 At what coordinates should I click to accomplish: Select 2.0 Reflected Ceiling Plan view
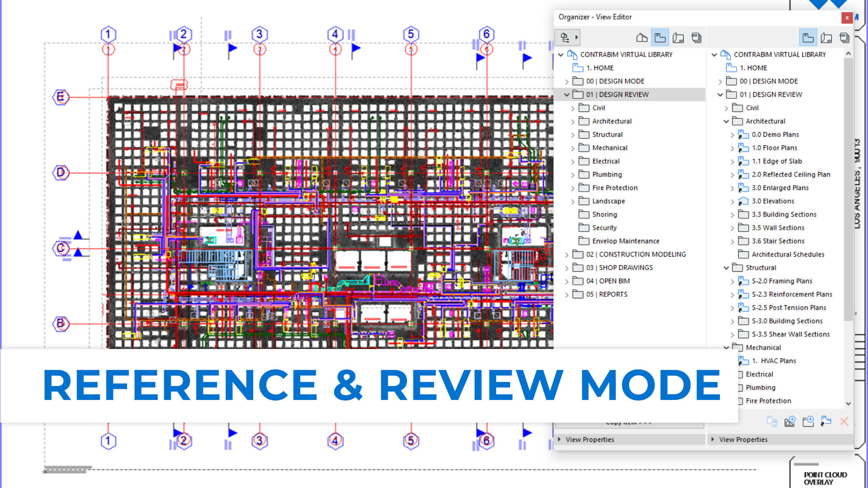click(x=790, y=174)
